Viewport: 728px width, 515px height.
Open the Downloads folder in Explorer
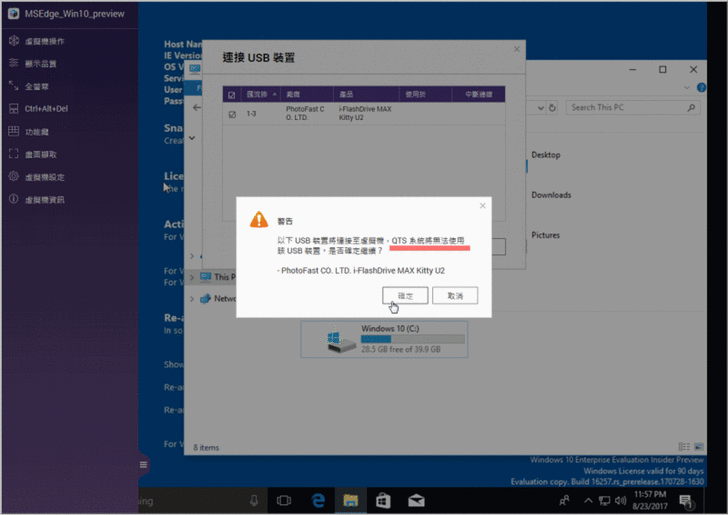point(551,195)
